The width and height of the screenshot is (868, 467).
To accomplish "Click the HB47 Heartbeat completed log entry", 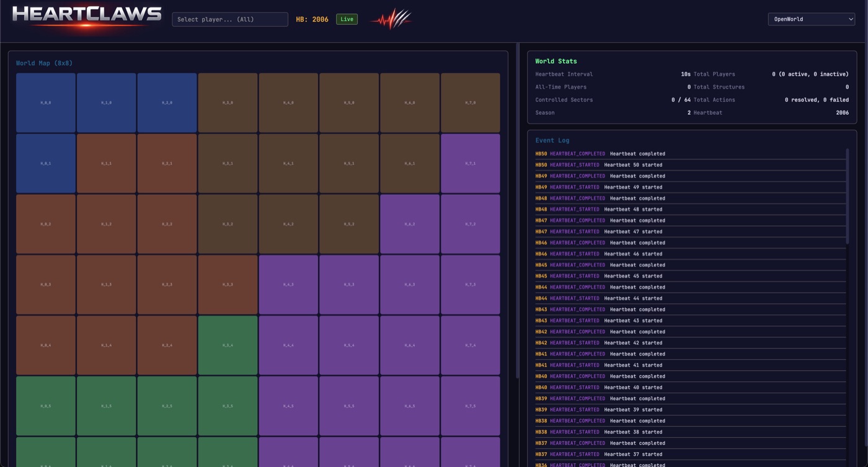I will [690, 221].
